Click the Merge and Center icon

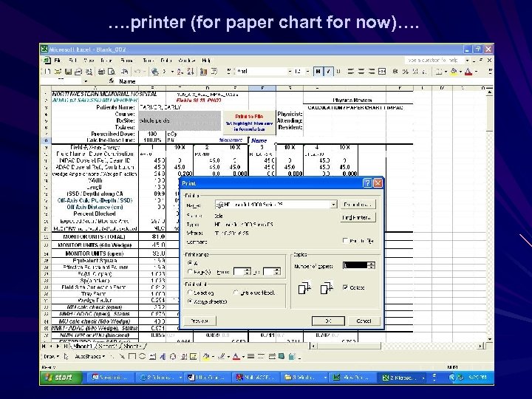click(x=382, y=72)
